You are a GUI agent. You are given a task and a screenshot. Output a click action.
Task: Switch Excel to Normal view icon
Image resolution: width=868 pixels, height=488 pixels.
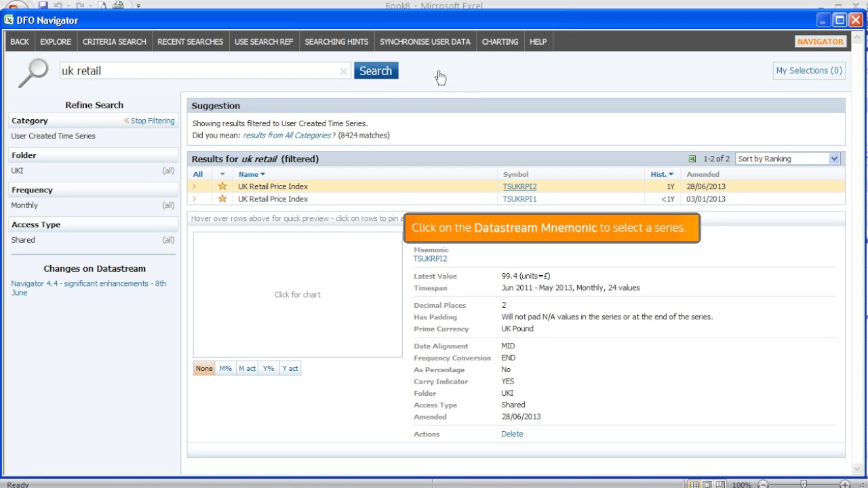[694, 485]
